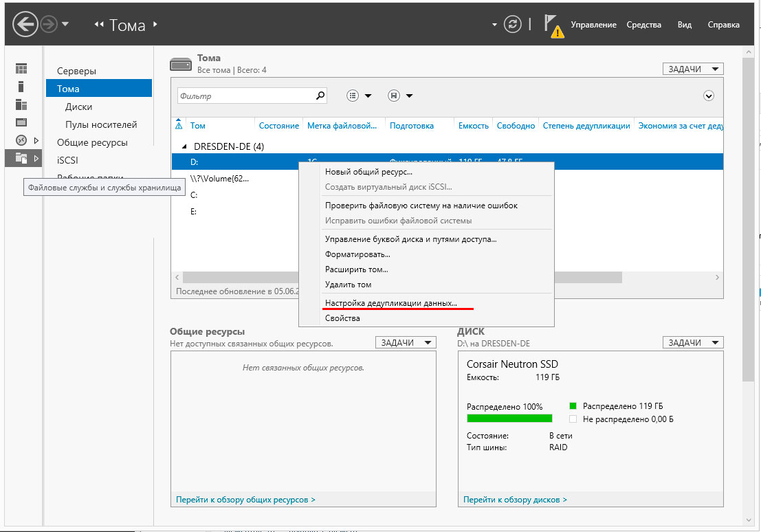Click the back navigation arrow
This screenshot has height=532, width=761.
(x=25, y=25)
